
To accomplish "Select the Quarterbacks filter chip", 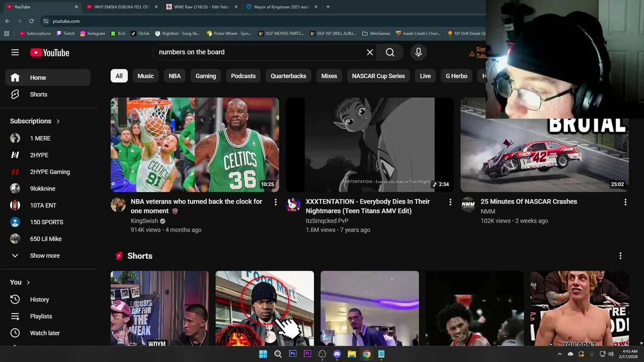I will [x=288, y=76].
